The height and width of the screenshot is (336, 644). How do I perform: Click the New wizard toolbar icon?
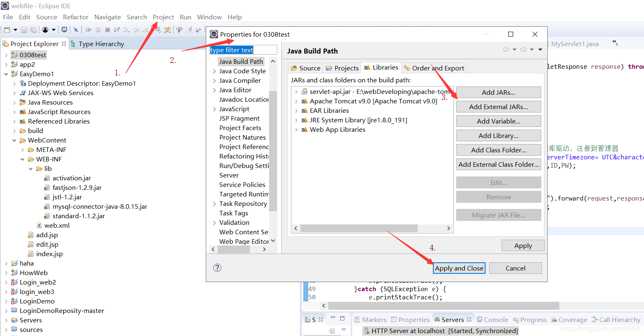pos(7,30)
